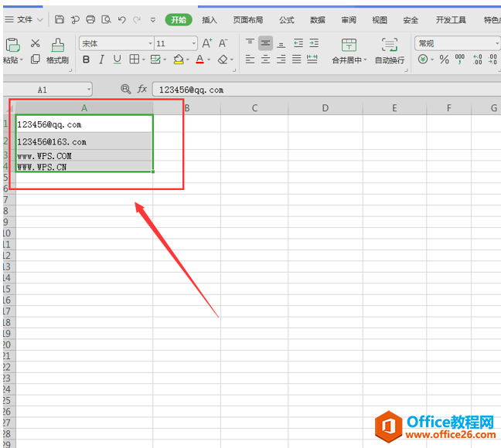
Task: Click the insert function fx icon
Action: click(x=142, y=90)
